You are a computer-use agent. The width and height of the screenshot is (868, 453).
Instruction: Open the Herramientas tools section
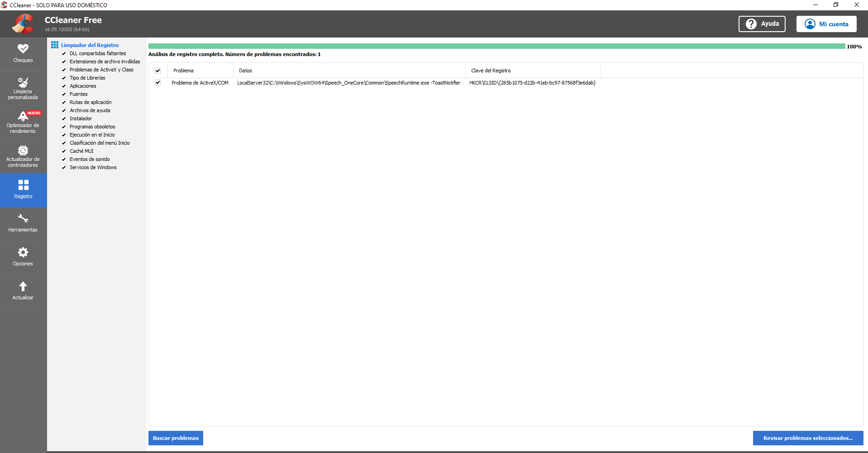coord(23,224)
